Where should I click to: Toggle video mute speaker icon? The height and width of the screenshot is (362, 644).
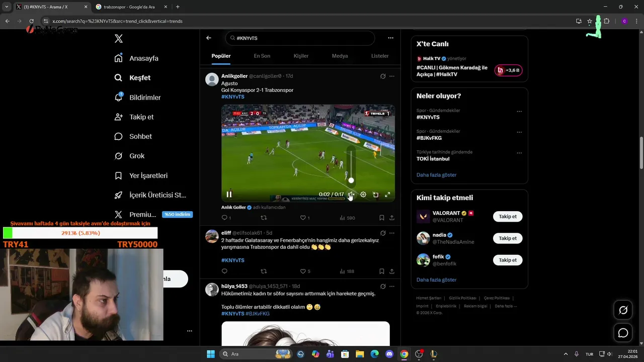pyautogui.click(x=351, y=195)
